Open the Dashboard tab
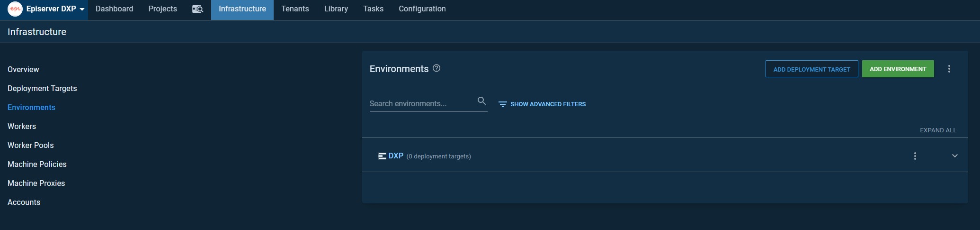The width and height of the screenshot is (980, 230). pos(114,9)
